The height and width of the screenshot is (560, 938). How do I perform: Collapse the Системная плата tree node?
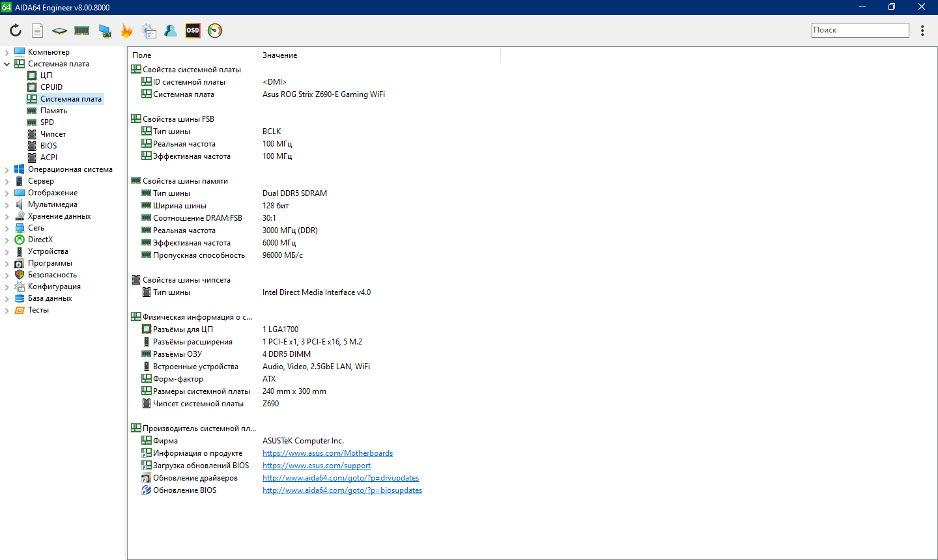click(x=7, y=64)
